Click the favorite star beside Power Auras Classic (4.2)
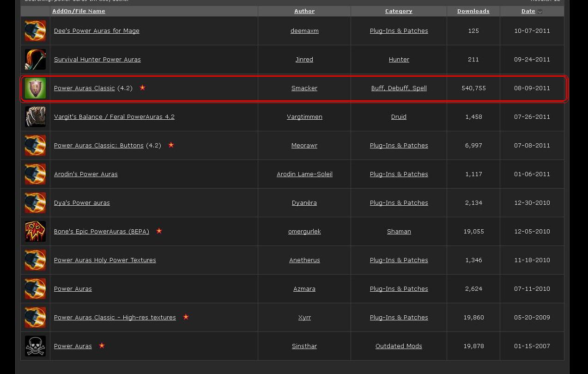588x374 pixels. pyautogui.click(x=142, y=87)
